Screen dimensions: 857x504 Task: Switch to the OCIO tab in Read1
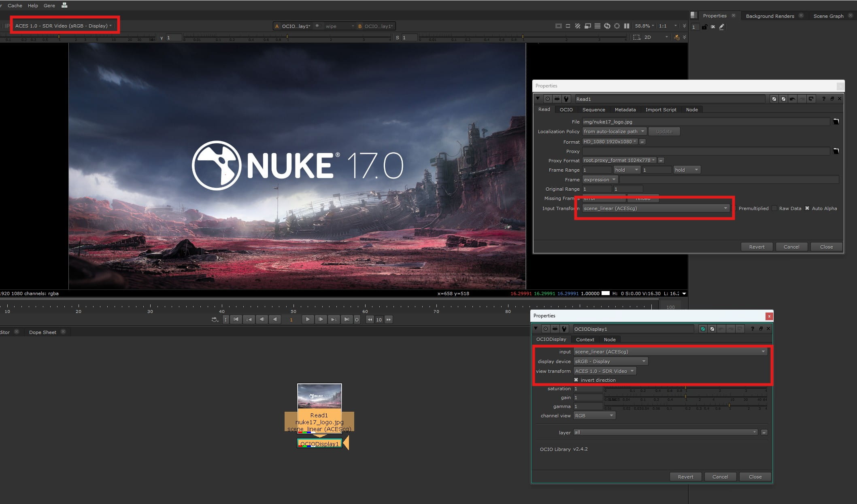[566, 110]
